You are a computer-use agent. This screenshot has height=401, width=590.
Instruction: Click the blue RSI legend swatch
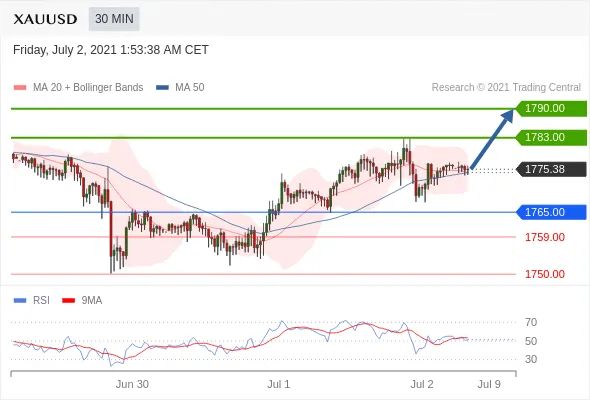(20, 301)
